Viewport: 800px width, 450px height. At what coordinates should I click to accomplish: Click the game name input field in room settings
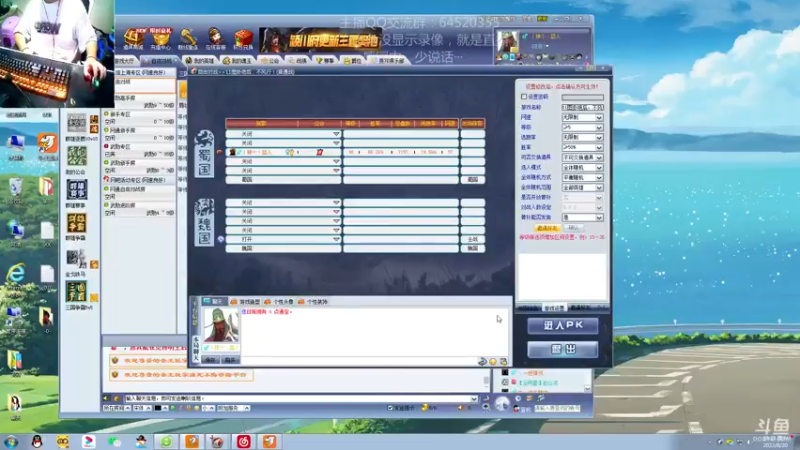[x=583, y=107]
